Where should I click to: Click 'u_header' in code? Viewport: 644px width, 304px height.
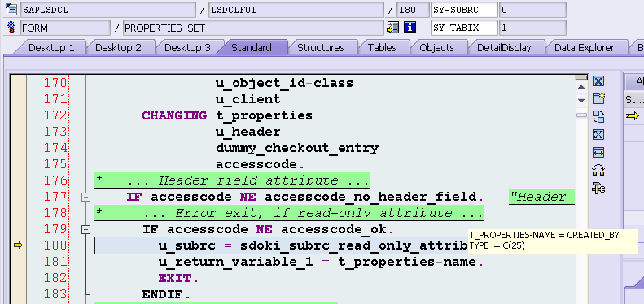point(248,132)
